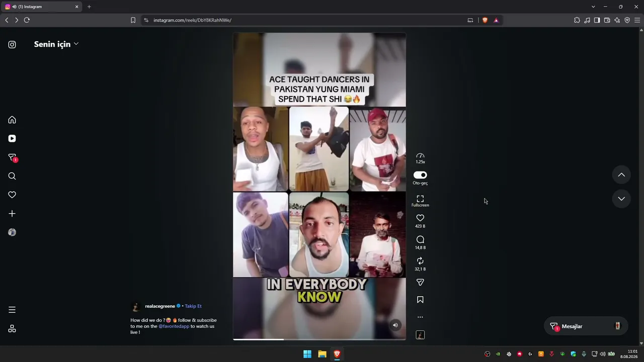Open the reel's comments
644x362 pixels.
click(x=420, y=239)
